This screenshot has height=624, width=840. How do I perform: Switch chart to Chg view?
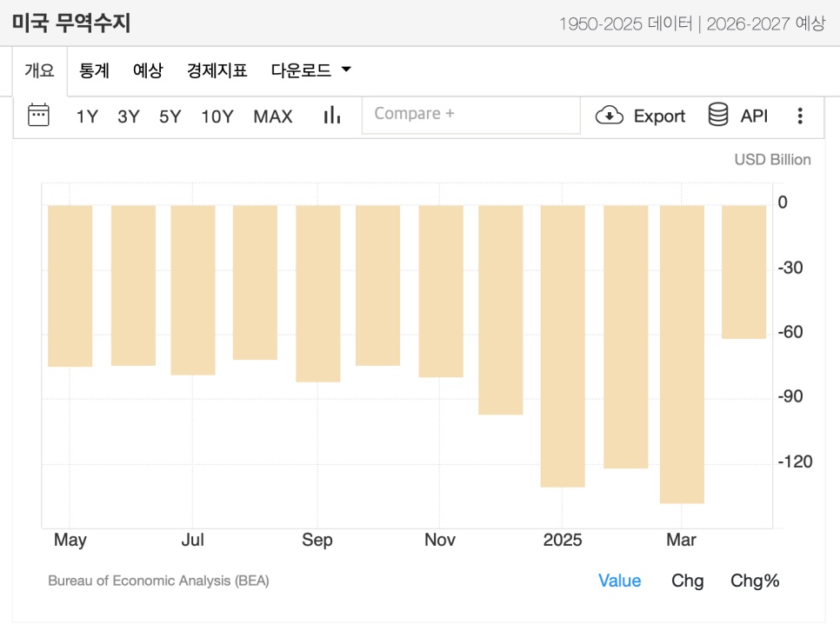(687, 581)
